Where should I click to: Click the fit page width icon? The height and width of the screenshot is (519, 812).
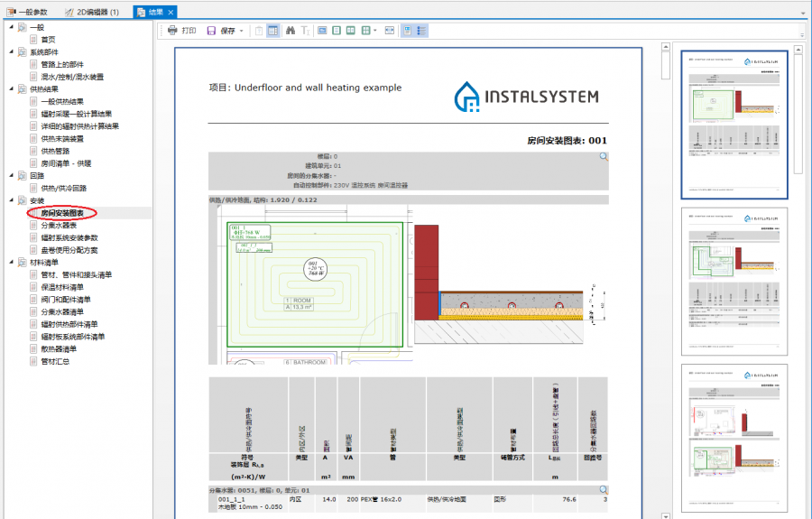pos(390,31)
